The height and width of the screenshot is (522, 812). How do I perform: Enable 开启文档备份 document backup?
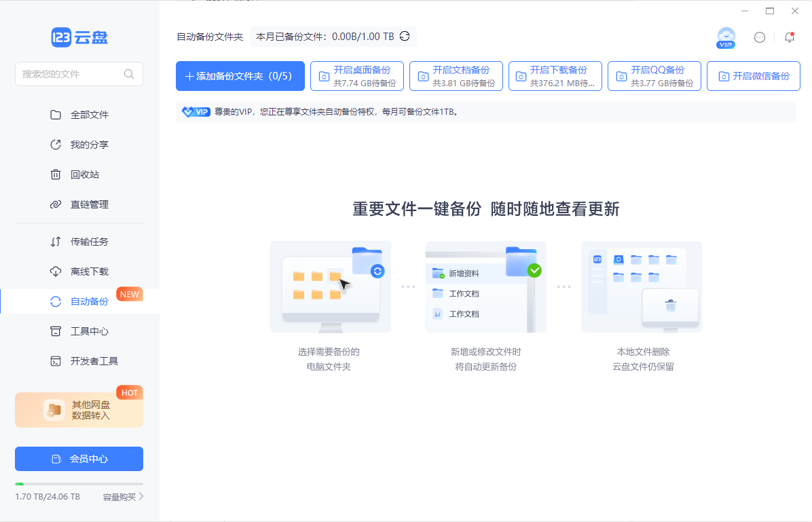pyautogui.click(x=454, y=75)
